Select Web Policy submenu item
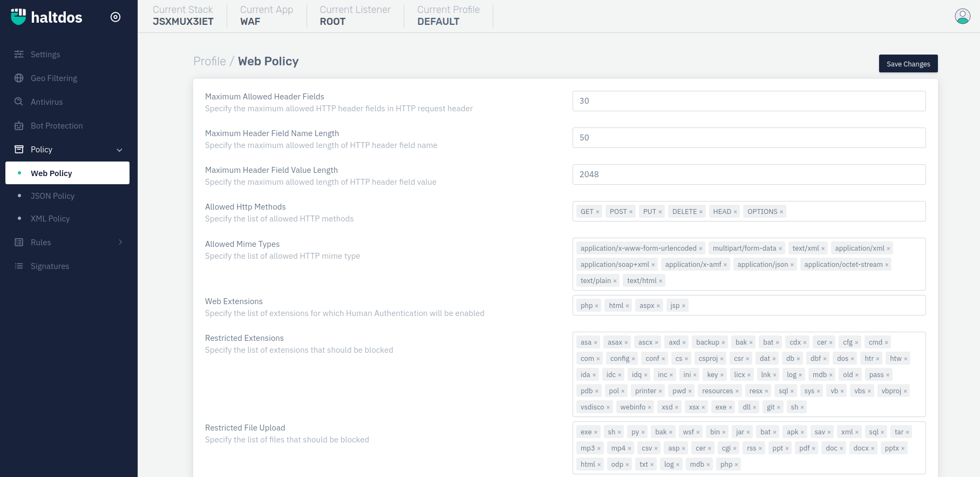The image size is (980, 477). 67,173
